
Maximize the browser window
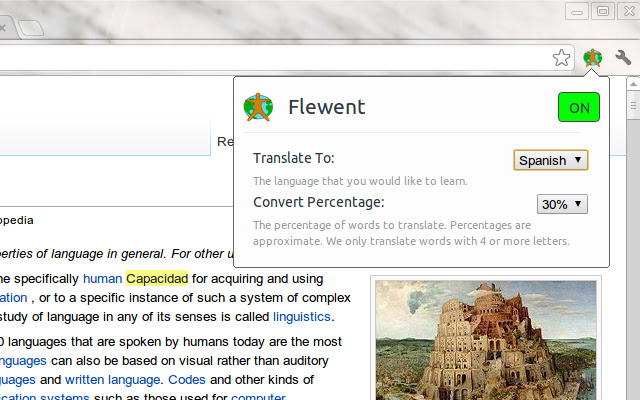(x=602, y=11)
